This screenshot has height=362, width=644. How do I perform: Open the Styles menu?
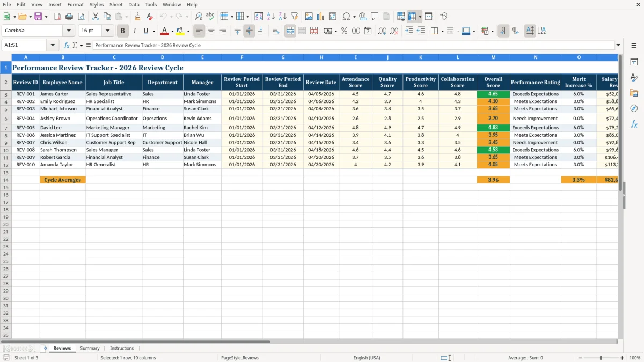pyautogui.click(x=97, y=4)
